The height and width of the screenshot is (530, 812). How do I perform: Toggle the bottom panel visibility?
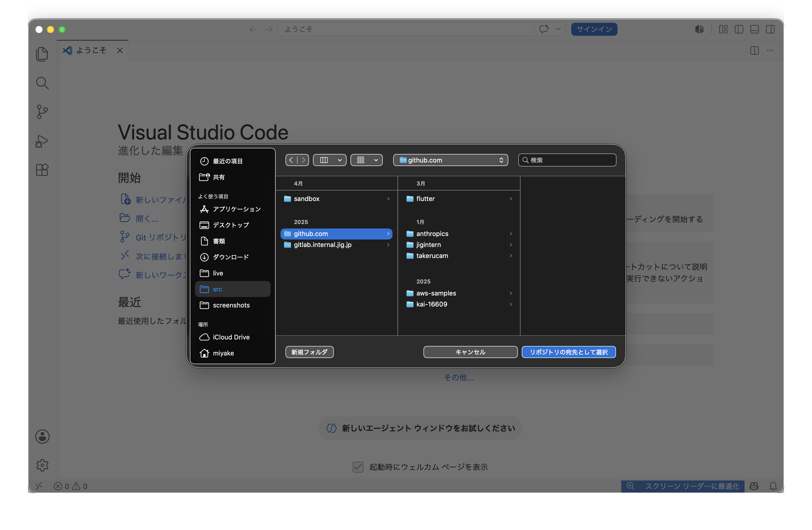(754, 29)
